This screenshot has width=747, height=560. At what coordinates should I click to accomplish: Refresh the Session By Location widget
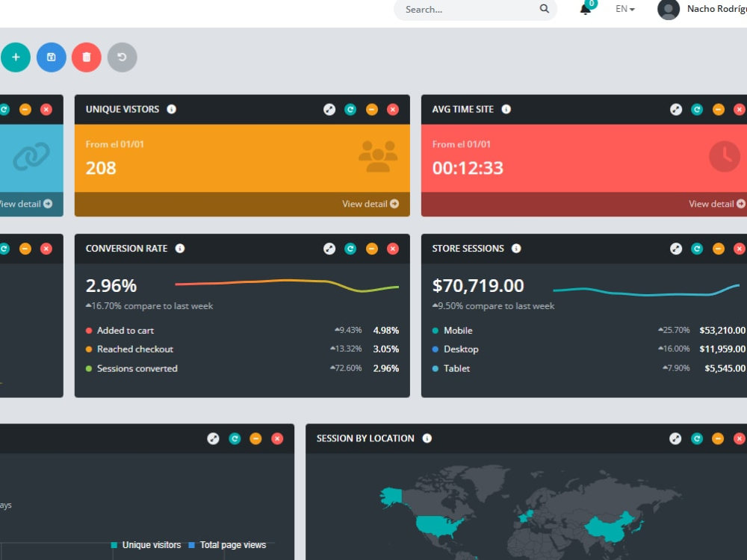[x=697, y=438]
